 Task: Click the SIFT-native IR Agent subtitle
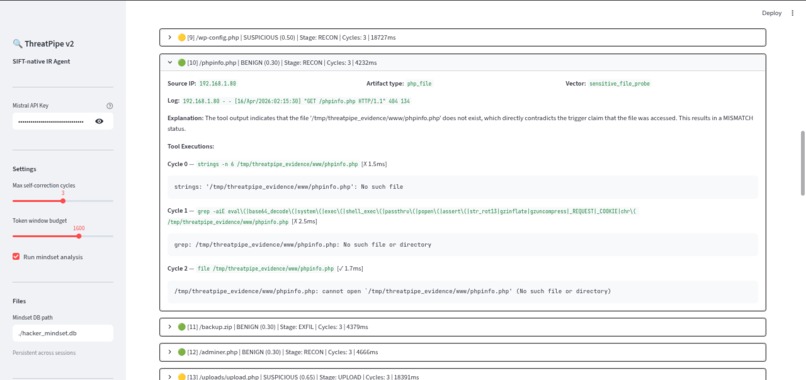click(41, 61)
